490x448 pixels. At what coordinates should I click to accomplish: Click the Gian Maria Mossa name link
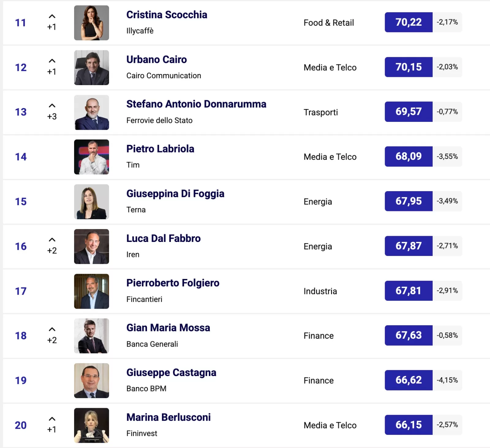pos(168,328)
